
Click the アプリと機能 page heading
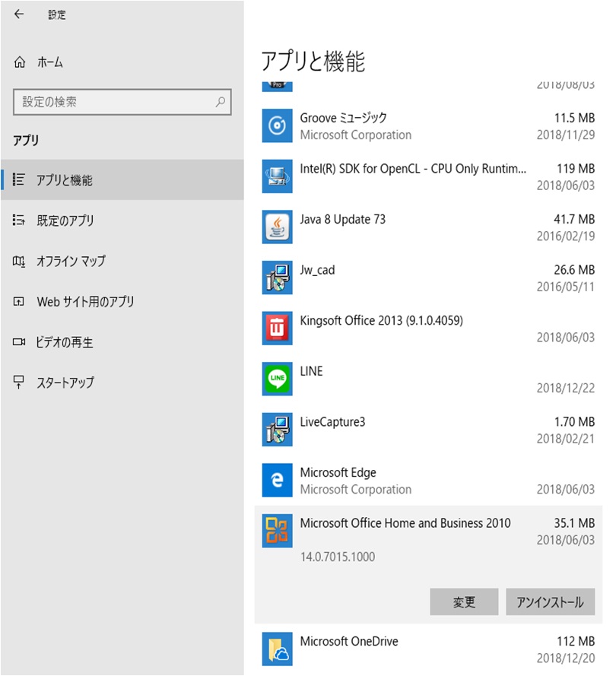point(313,61)
